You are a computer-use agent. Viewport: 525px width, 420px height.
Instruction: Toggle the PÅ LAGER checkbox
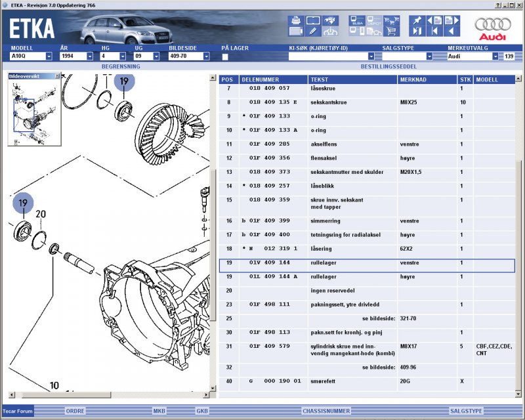coord(225,57)
